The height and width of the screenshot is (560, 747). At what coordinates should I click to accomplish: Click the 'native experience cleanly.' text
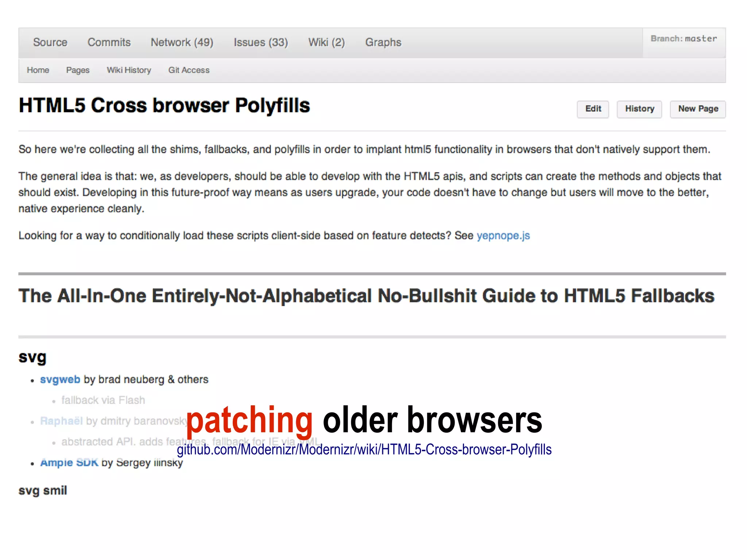click(x=81, y=209)
